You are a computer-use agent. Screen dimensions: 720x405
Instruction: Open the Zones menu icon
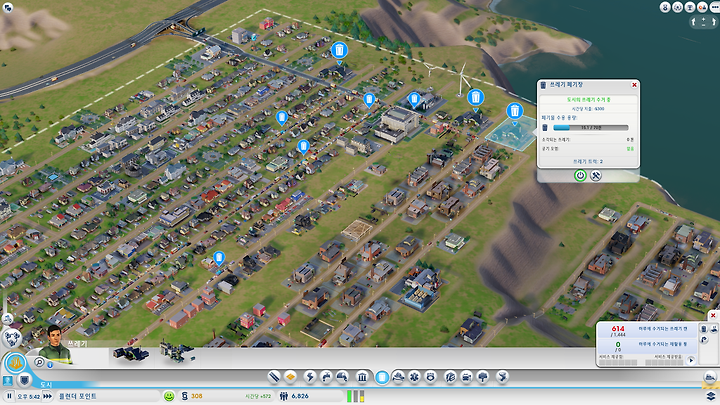(291, 377)
